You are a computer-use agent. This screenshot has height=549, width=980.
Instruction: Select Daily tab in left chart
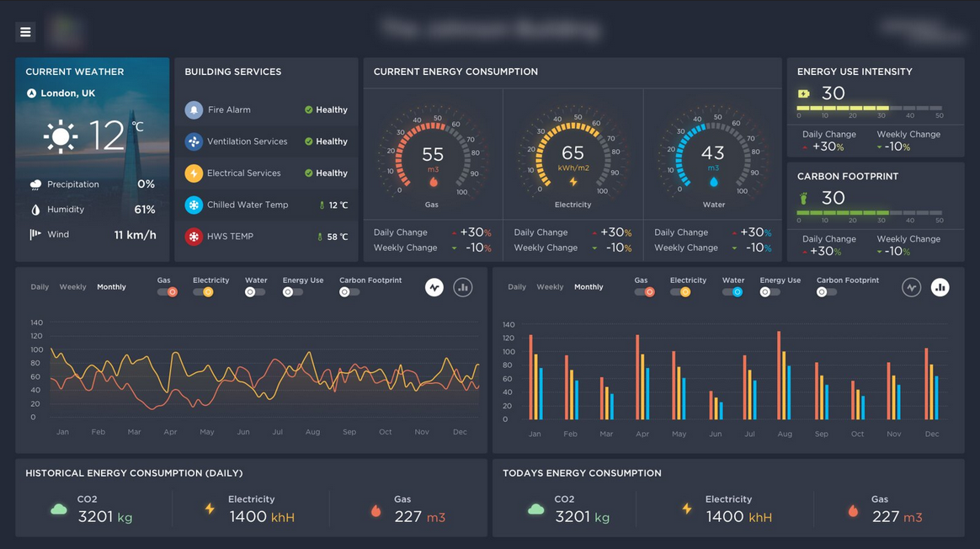click(x=40, y=287)
